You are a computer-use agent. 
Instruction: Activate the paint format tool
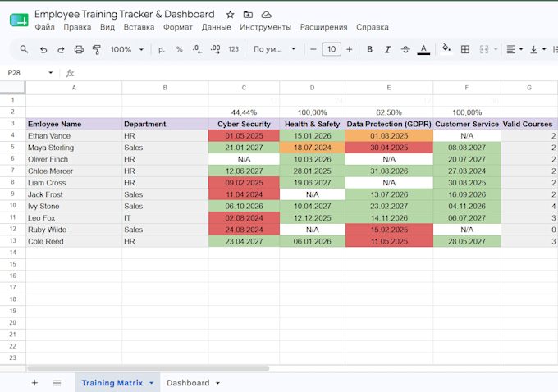[97, 49]
